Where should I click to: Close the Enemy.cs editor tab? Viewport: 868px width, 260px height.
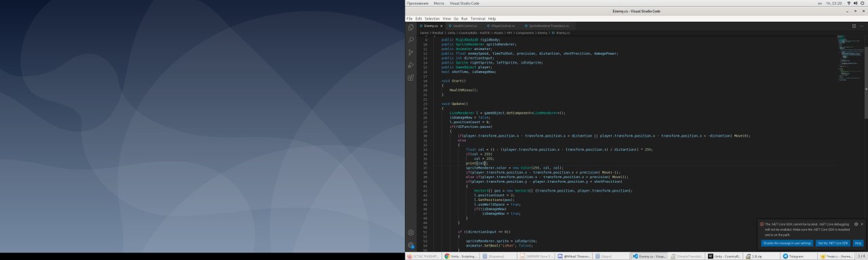click(x=441, y=26)
